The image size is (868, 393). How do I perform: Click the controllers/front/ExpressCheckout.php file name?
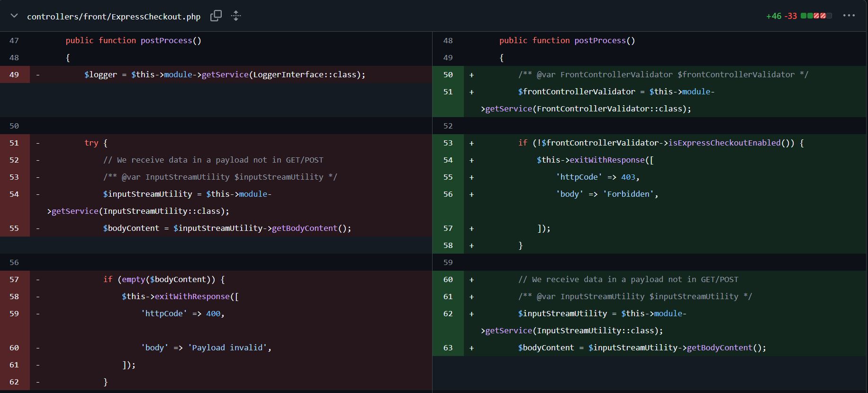114,17
